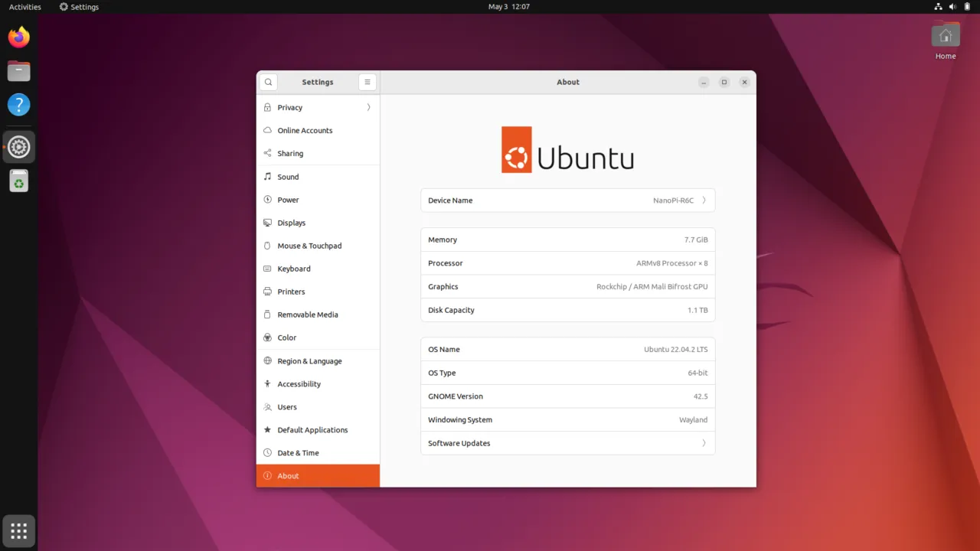Open Firefox from the dock
The width and height of the screenshot is (980, 551).
(x=19, y=37)
